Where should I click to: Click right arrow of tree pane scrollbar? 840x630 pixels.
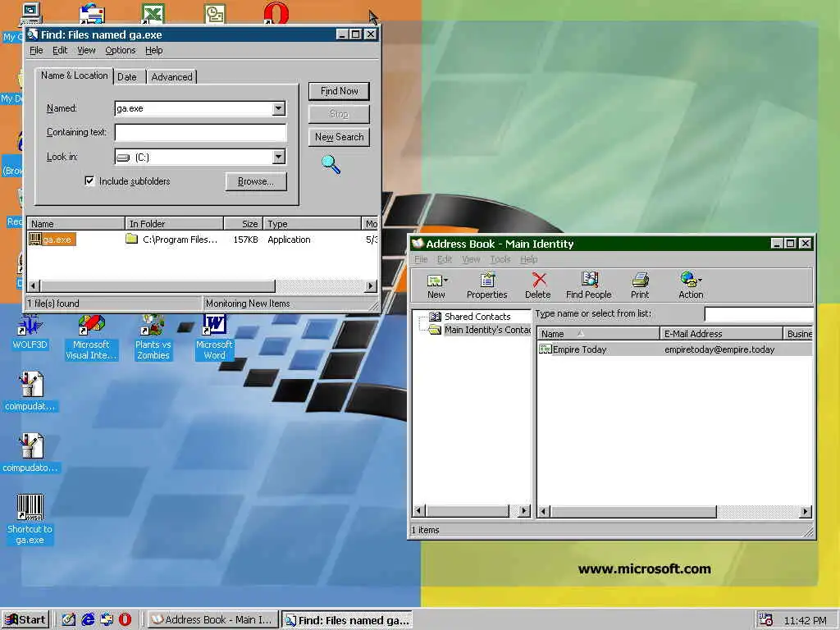pos(524,510)
